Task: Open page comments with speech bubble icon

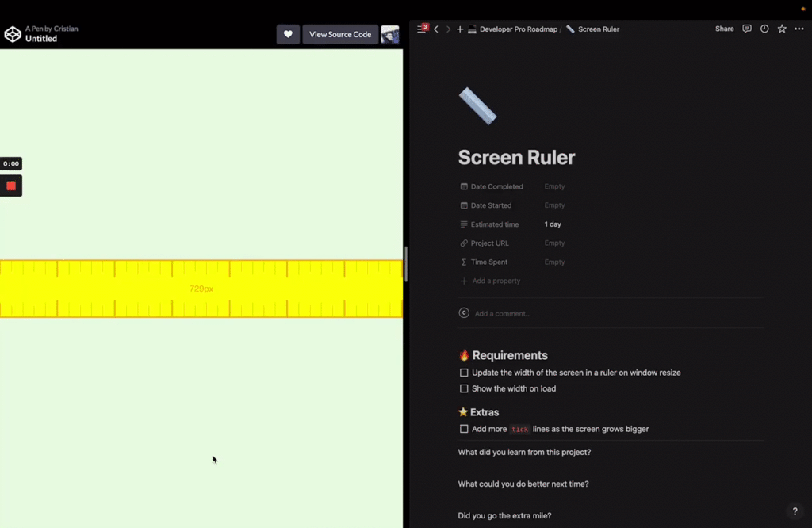Action: coord(746,29)
